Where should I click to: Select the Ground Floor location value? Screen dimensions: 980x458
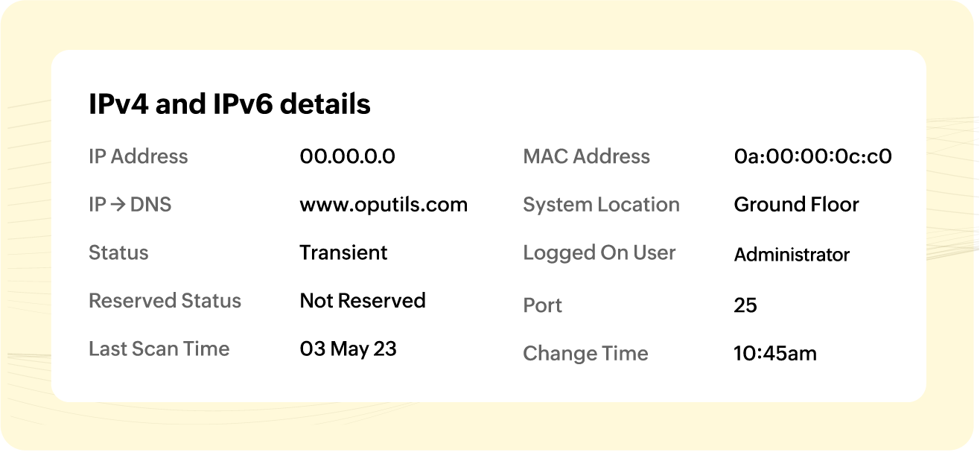point(797,205)
